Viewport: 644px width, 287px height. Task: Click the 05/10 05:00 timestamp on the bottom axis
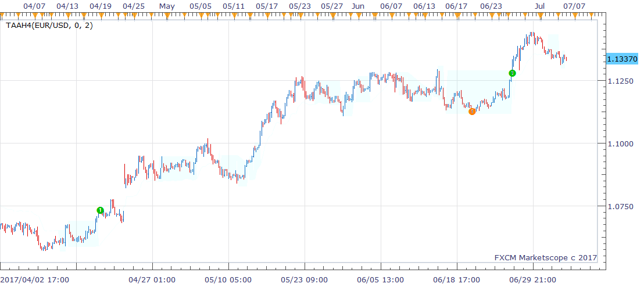[x=228, y=280]
